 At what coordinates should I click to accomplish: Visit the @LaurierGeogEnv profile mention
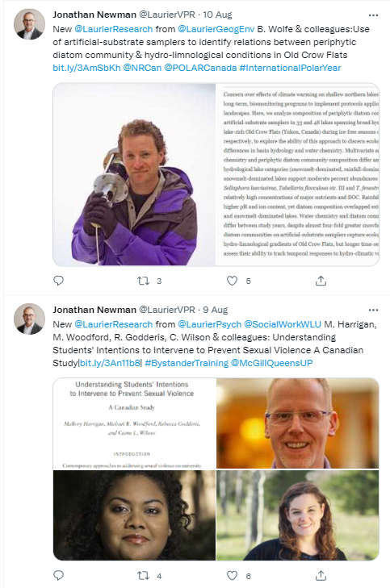coord(216,29)
